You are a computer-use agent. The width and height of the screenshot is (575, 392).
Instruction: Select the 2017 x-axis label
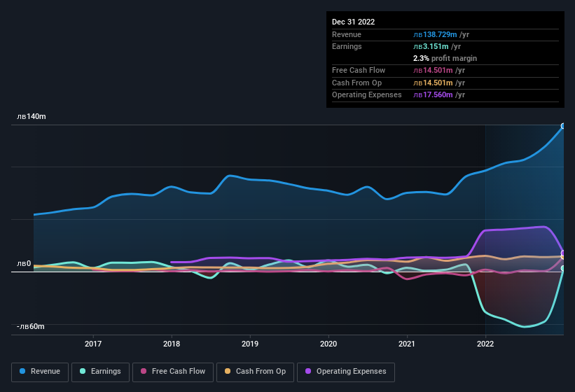tap(93, 344)
